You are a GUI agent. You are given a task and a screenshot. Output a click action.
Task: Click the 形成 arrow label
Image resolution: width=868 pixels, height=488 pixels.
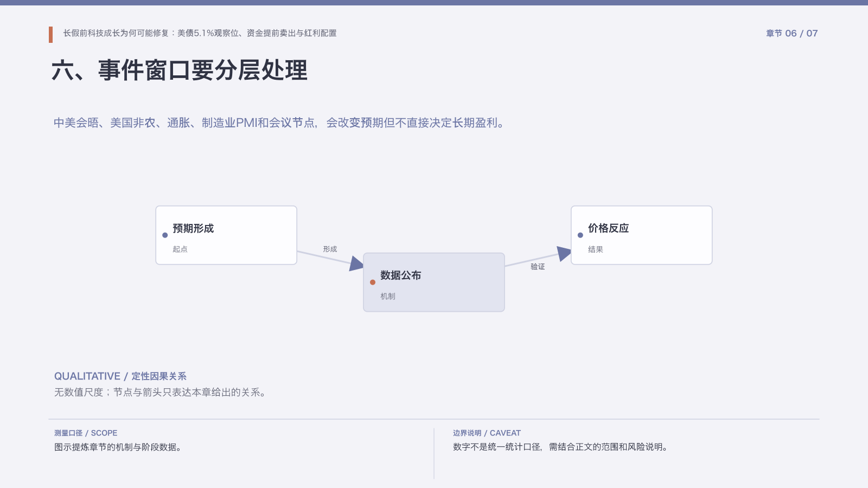(x=330, y=249)
